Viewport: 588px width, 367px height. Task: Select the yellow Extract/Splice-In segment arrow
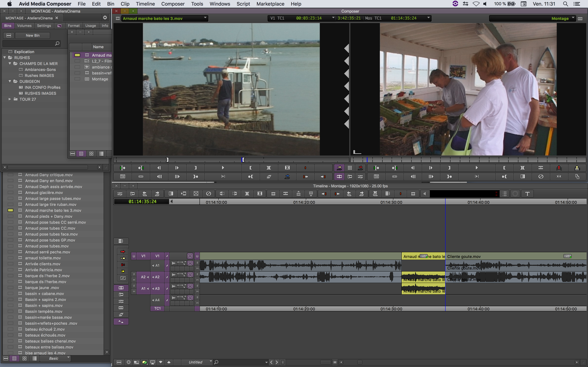click(x=123, y=258)
